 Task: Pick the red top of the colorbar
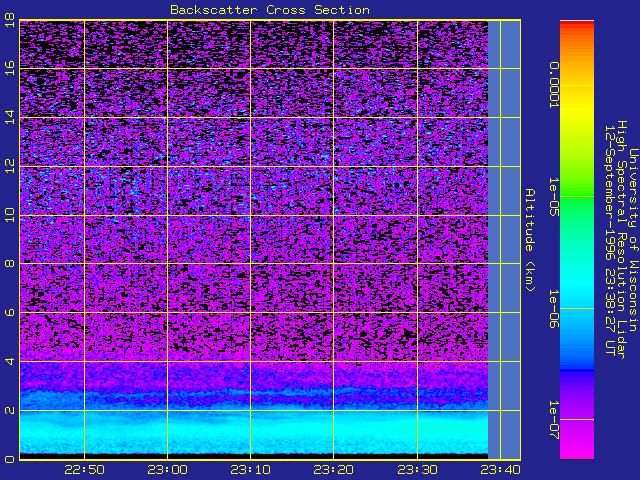tap(577, 24)
